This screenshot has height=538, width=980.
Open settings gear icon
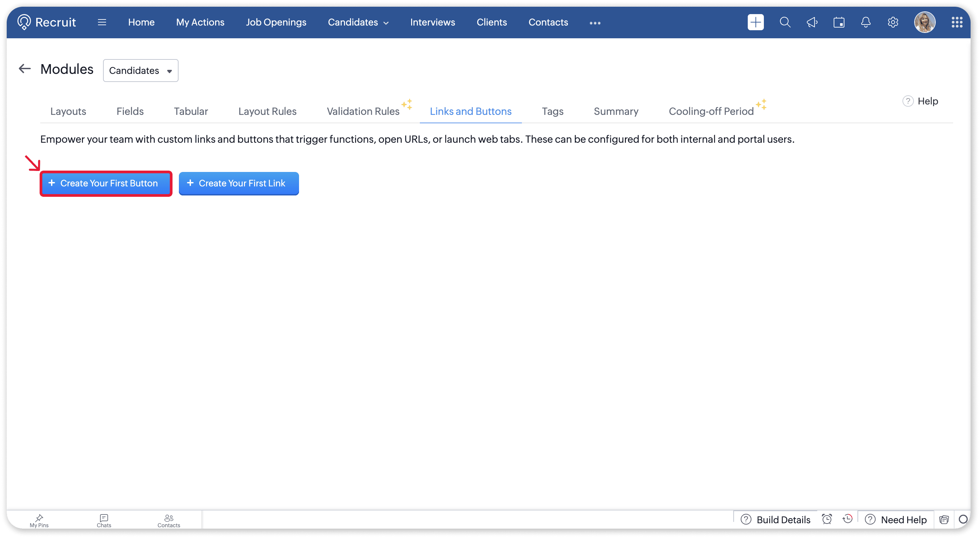click(892, 23)
